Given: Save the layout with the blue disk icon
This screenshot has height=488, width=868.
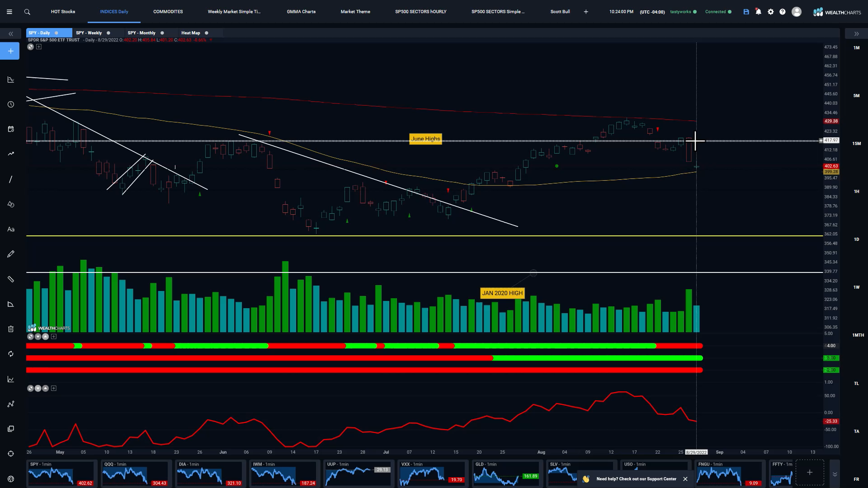Looking at the screenshot, I should pos(746,12).
